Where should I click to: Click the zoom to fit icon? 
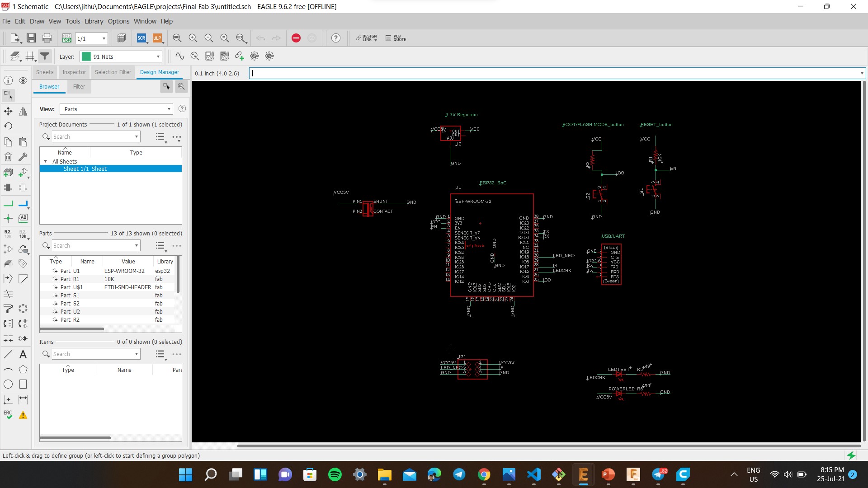click(177, 38)
